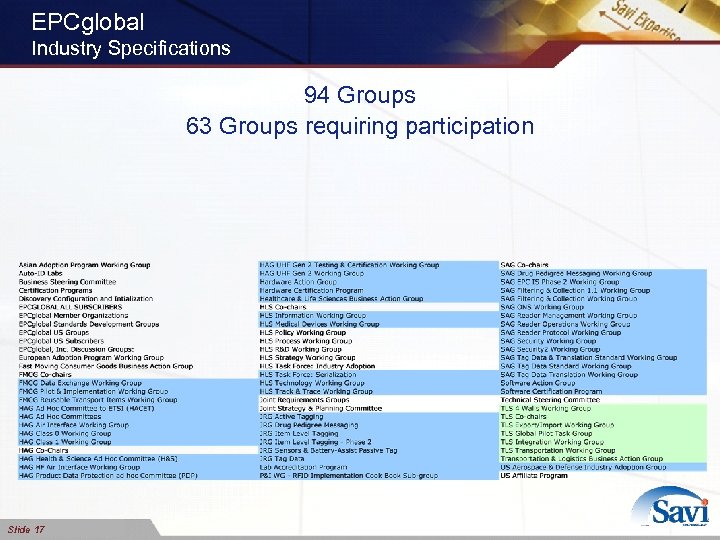Select "Technical Steering Committee" row
Screen dimensions: 720x540
[550, 400]
